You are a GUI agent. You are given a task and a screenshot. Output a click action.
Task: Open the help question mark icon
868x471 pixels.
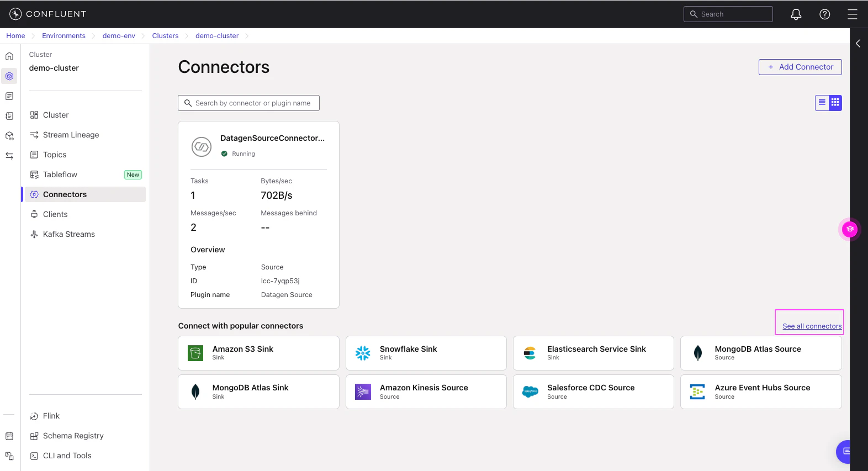824,14
